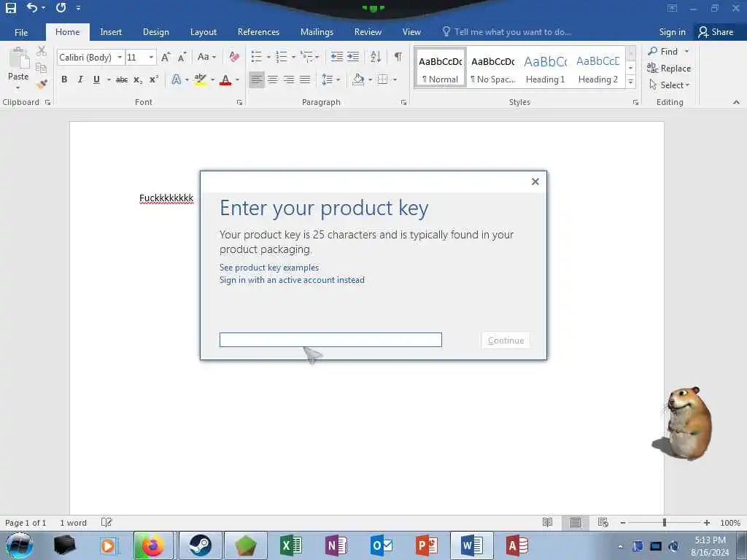Switch to the Design tab
Viewport: 747px width, 560px height.
coord(156,32)
